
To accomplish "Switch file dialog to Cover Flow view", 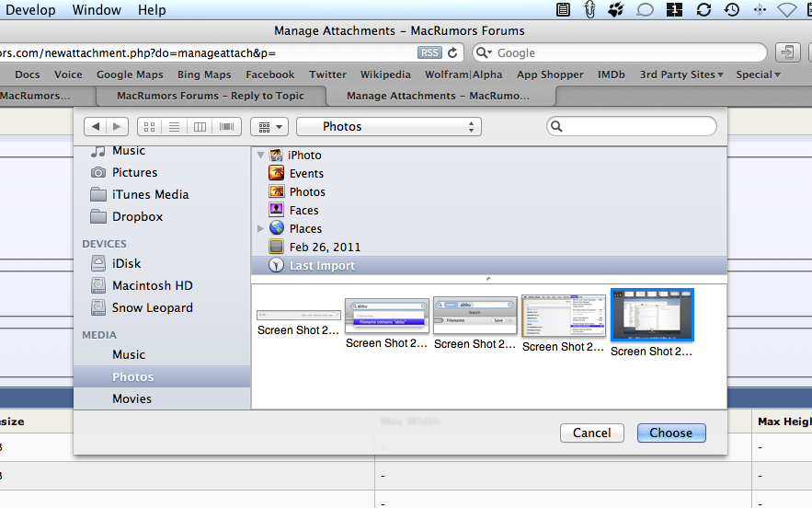I will [x=227, y=126].
